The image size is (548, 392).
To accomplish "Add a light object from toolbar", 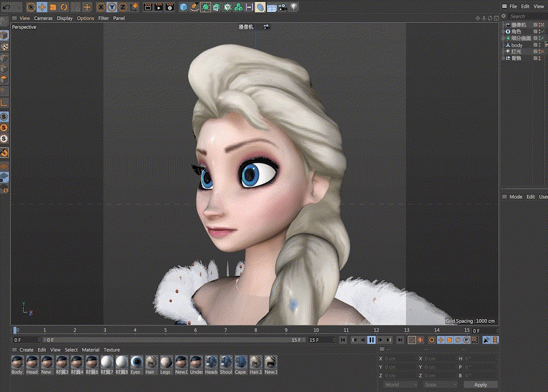I will click(x=294, y=6).
